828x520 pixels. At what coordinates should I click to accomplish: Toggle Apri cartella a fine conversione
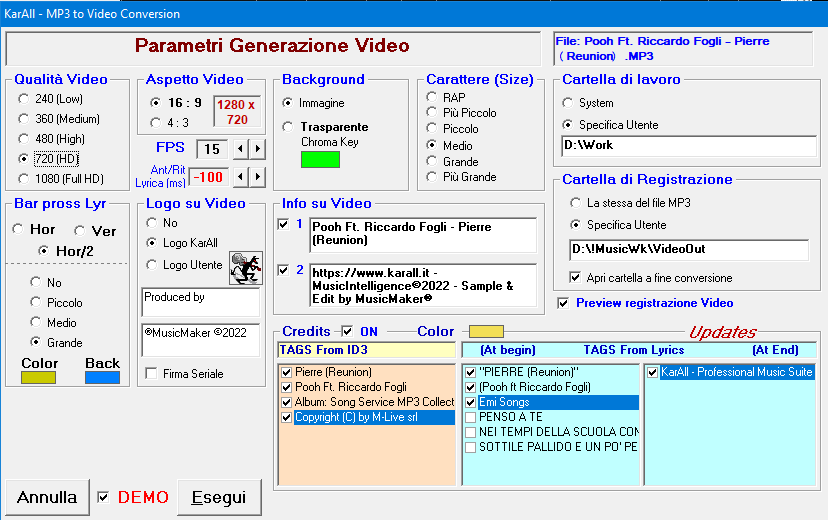pos(575,278)
